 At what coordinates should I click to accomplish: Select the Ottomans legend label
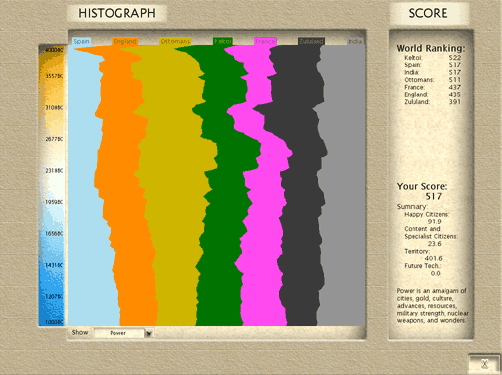(x=175, y=41)
